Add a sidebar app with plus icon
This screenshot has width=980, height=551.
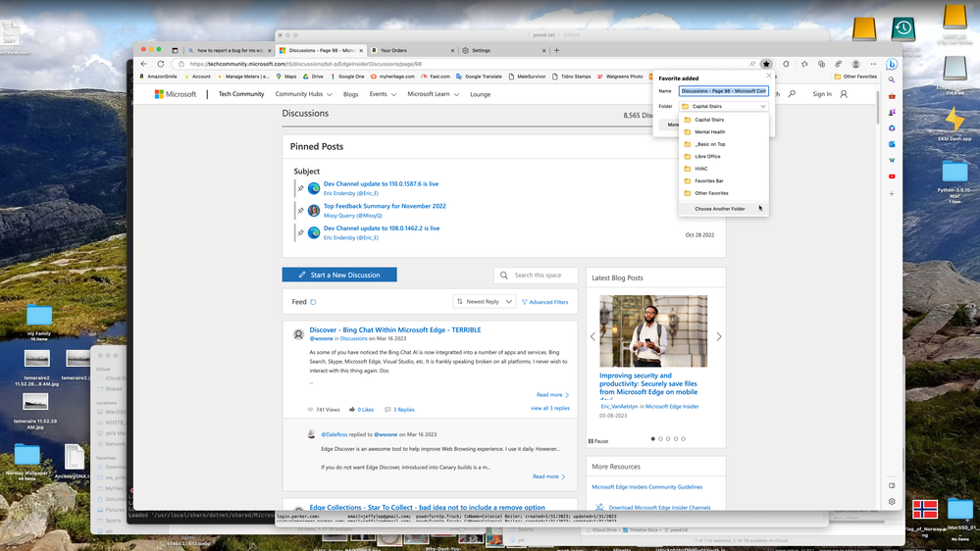click(x=892, y=194)
